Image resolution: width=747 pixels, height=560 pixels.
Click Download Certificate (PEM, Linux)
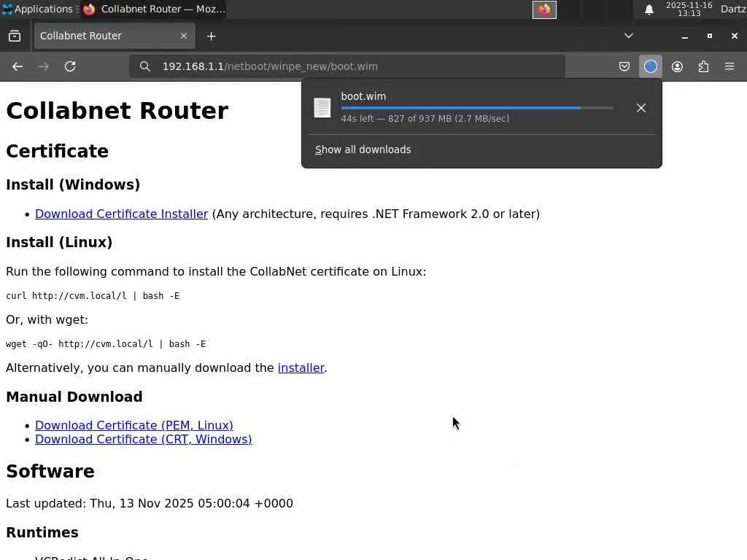(x=134, y=425)
